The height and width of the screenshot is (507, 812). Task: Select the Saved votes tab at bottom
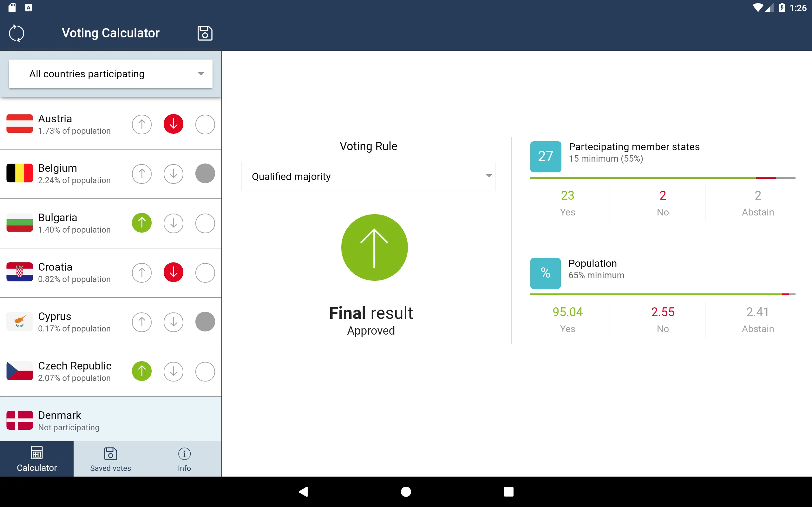[x=110, y=459]
